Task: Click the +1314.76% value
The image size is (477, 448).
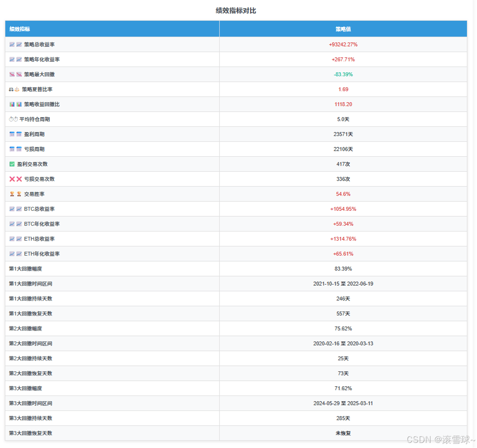Action: (343, 239)
